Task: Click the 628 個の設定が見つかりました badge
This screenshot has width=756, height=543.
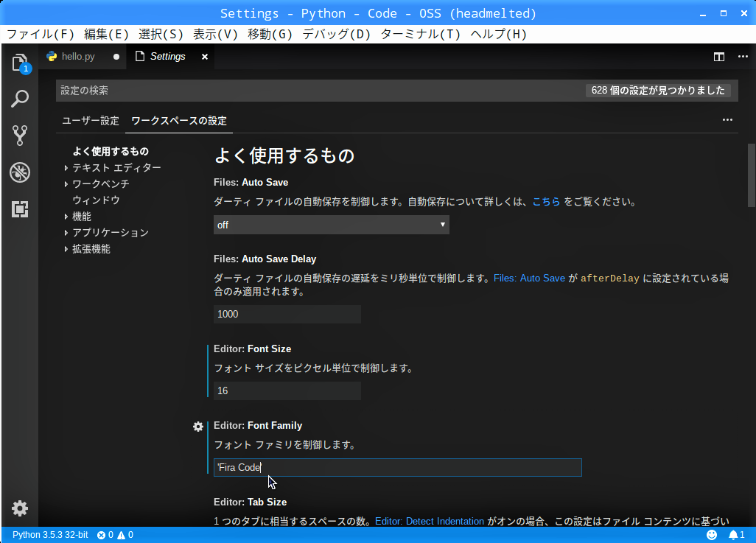Action: (x=658, y=91)
